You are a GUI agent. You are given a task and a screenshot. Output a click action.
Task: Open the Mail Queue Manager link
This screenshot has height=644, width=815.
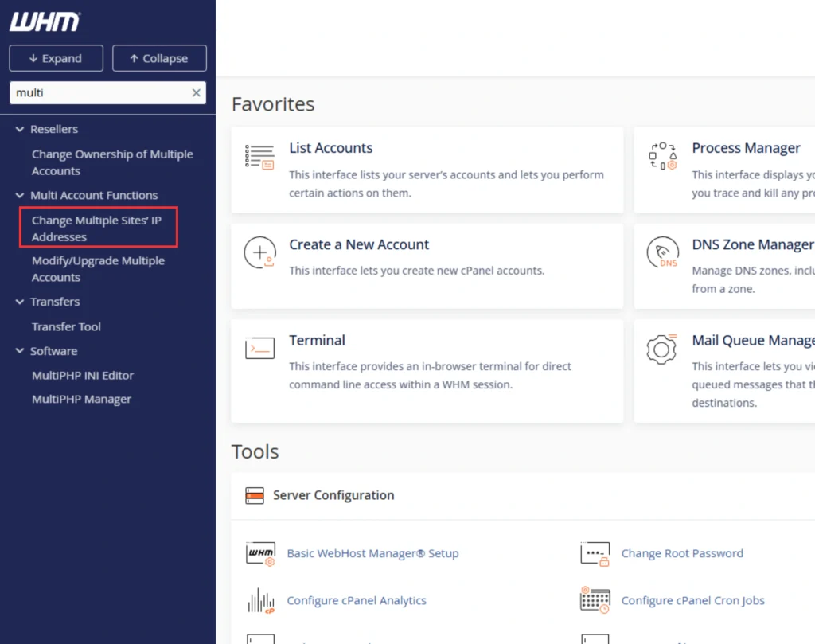(x=753, y=341)
